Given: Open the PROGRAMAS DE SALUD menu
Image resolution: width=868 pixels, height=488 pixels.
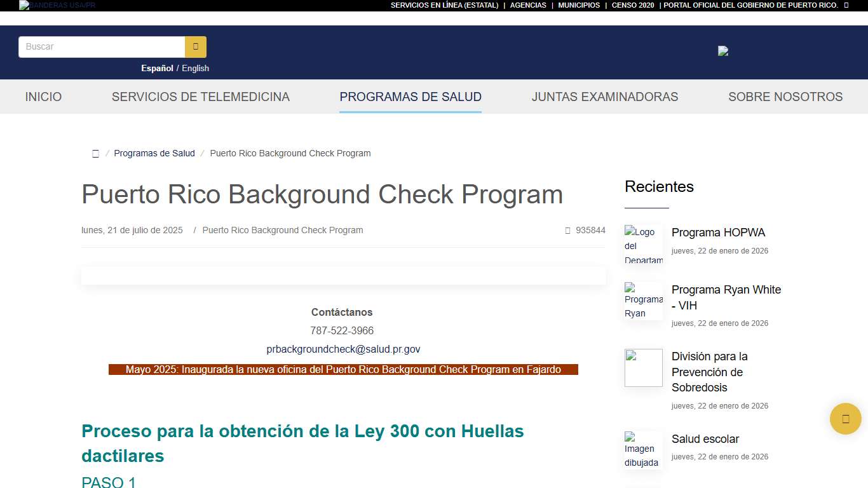Looking at the screenshot, I should coord(410,97).
